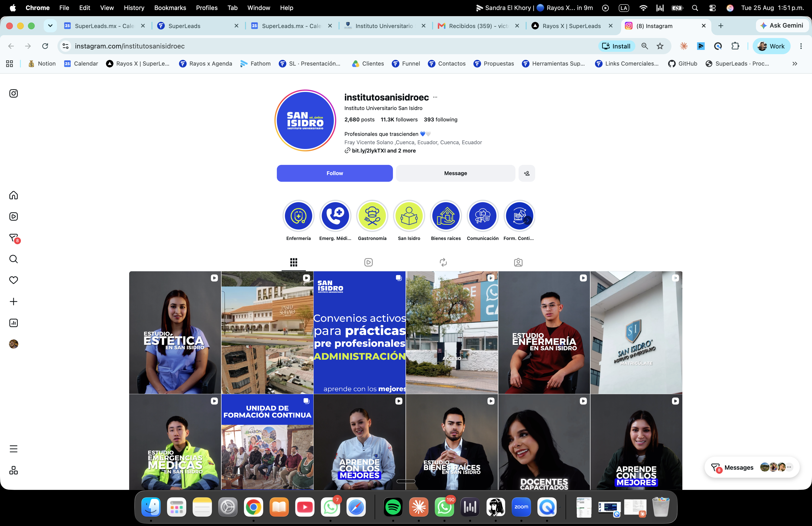Click the Create plus icon in the sidebar
812x526 pixels.
(x=14, y=302)
